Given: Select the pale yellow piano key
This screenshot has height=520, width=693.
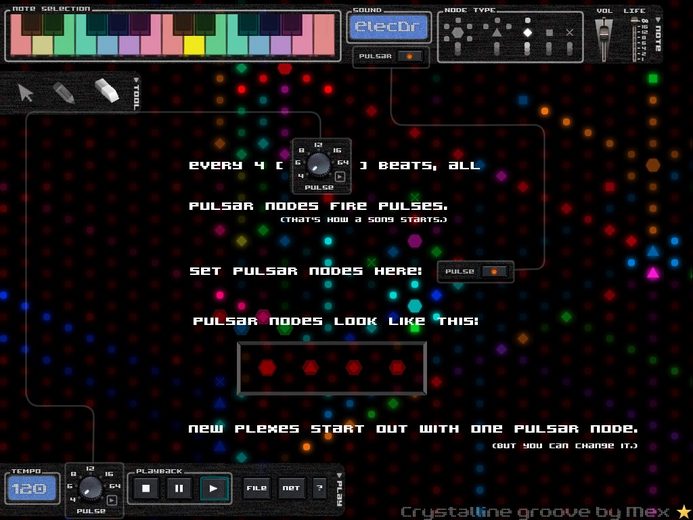Looking at the screenshot, I should [x=42, y=45].
